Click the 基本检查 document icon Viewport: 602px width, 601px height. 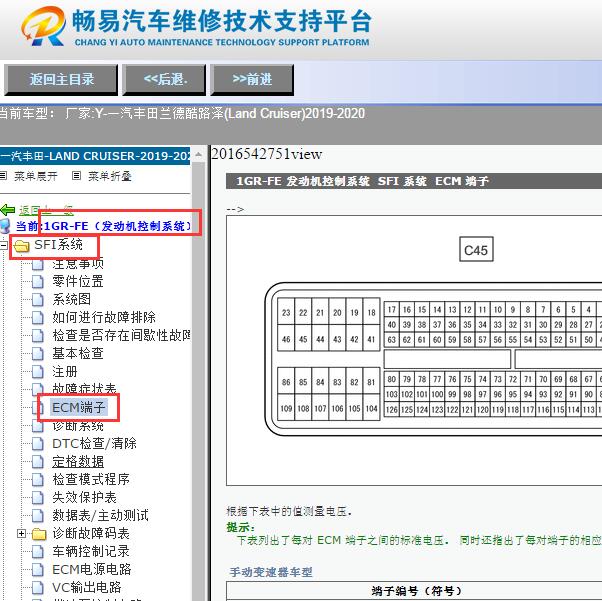point(38,354)
